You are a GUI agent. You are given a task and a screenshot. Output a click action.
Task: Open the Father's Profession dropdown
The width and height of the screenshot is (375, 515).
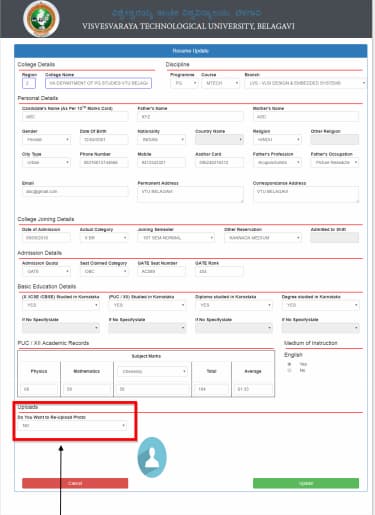click(277, 162)
